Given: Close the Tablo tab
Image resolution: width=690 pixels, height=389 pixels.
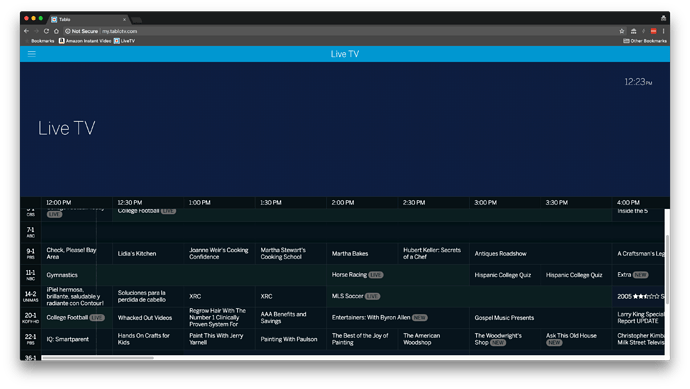Looking at the screenshot, I should pos(124,19).
